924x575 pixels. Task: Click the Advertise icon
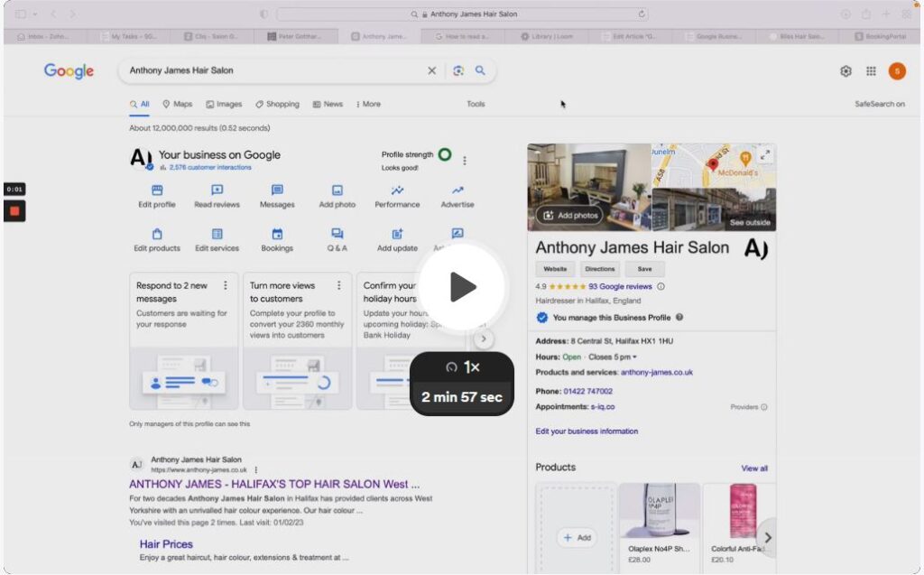point(457,190)
